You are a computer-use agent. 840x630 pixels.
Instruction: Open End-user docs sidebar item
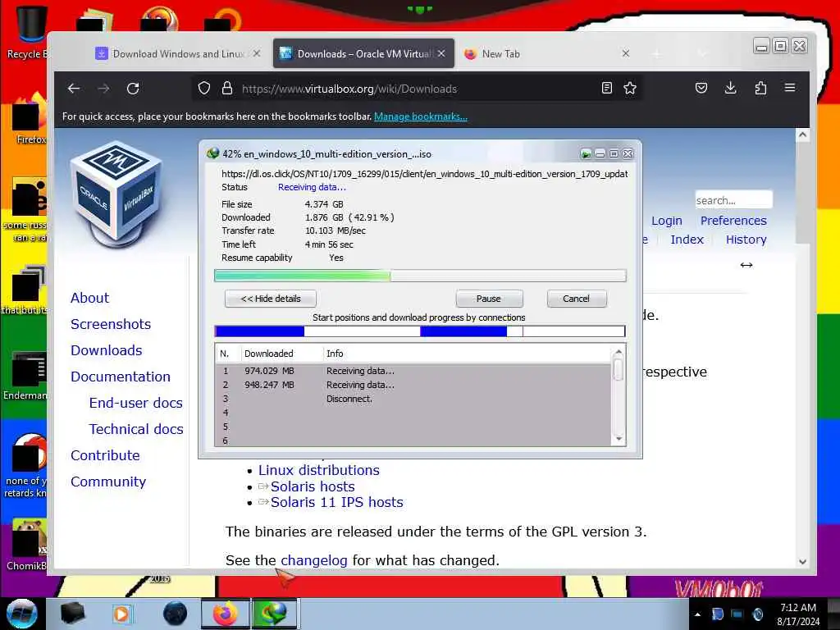135,403
